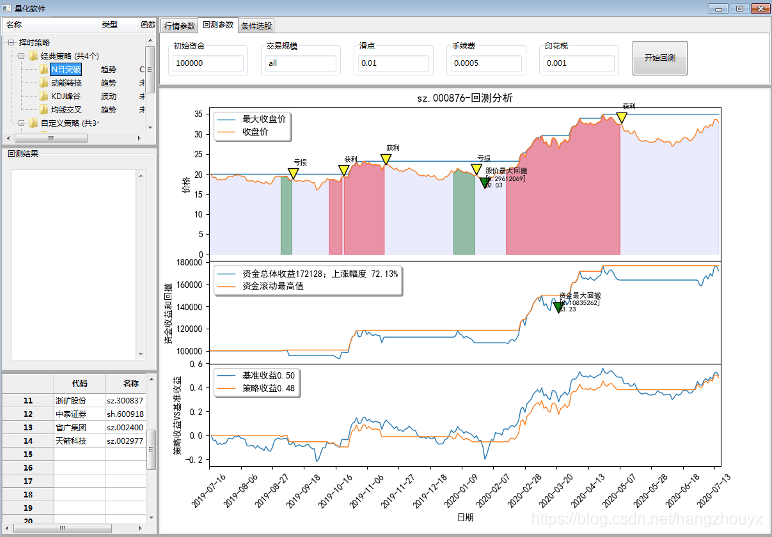Click the 基准收益0.50 legend entry
The height and width of the screenshot is (537, 772).
coord(256,376)
